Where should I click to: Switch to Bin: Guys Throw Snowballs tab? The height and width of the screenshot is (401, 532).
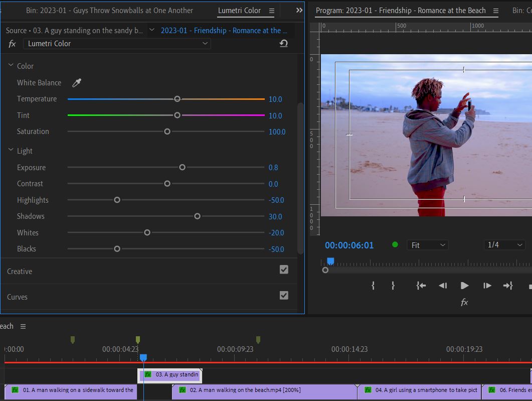pyautogui.click(x=110, y=11)
